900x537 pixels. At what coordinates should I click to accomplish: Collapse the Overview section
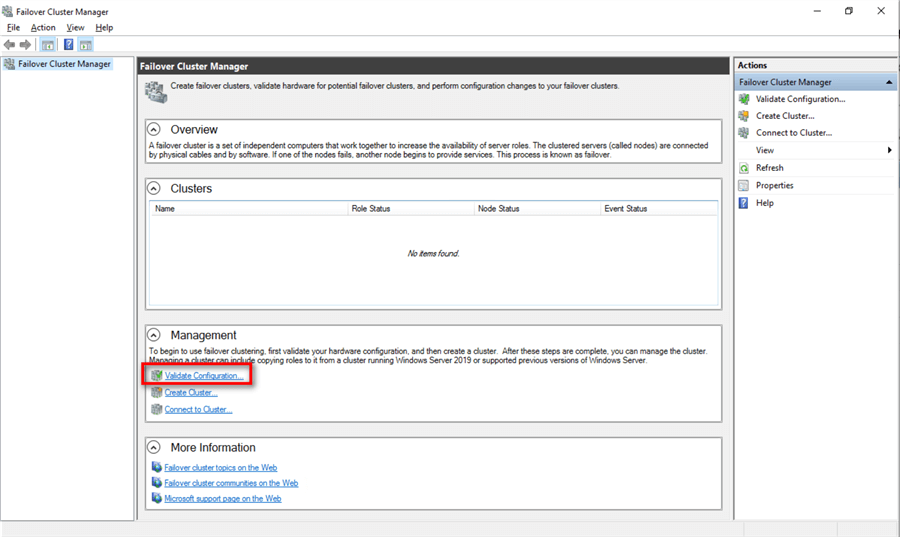tap(154, 130)
